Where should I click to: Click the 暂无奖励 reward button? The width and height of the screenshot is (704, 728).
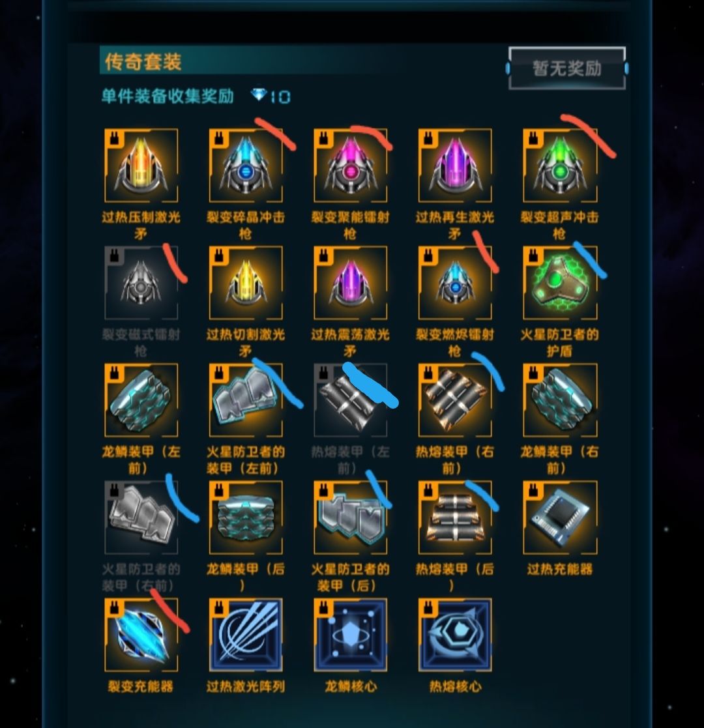point(567,68)
